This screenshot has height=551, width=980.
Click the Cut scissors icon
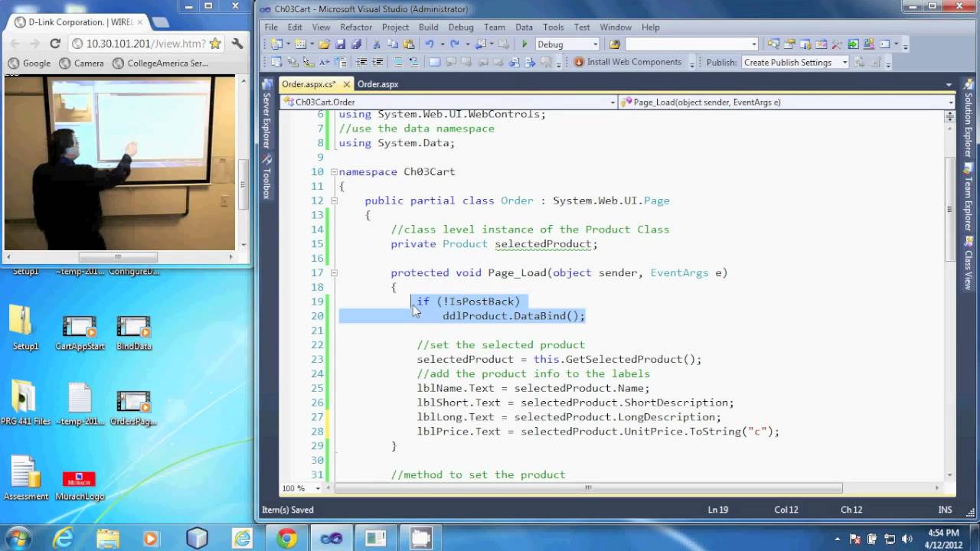(377, 44)
